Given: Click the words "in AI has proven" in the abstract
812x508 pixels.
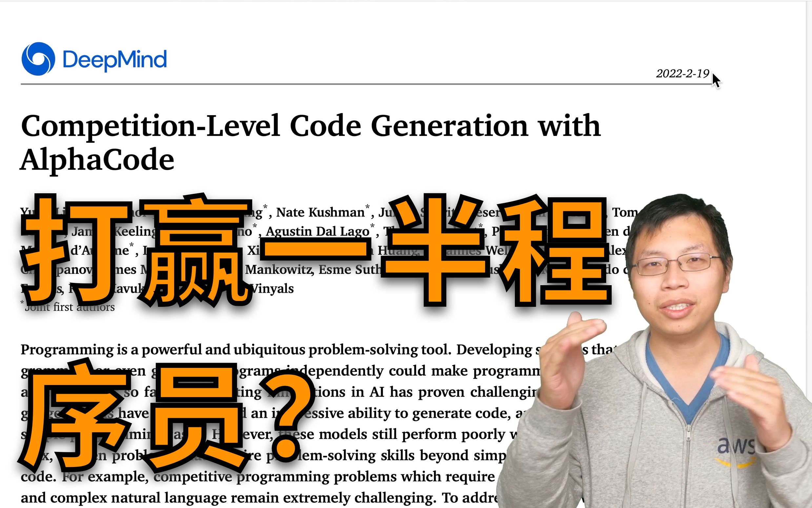Looking at the screenshot, I should [x=408, y=392].
